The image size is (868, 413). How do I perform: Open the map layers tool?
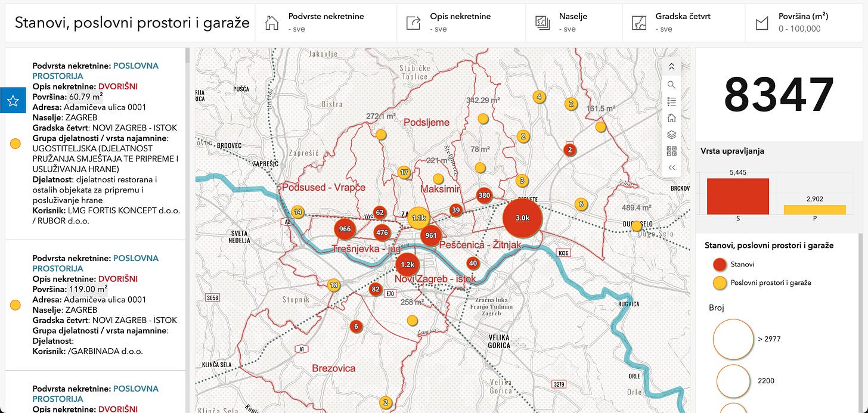tap(671, 135)
